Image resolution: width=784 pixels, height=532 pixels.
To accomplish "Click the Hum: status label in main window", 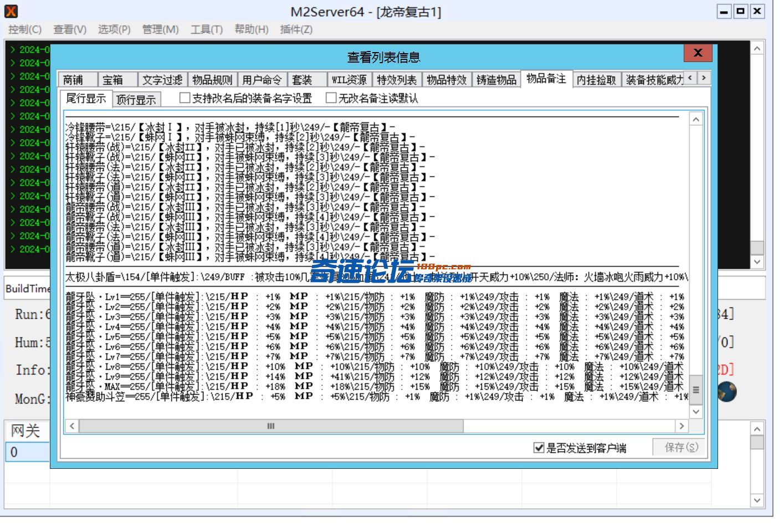I will (x=32, y=342).
